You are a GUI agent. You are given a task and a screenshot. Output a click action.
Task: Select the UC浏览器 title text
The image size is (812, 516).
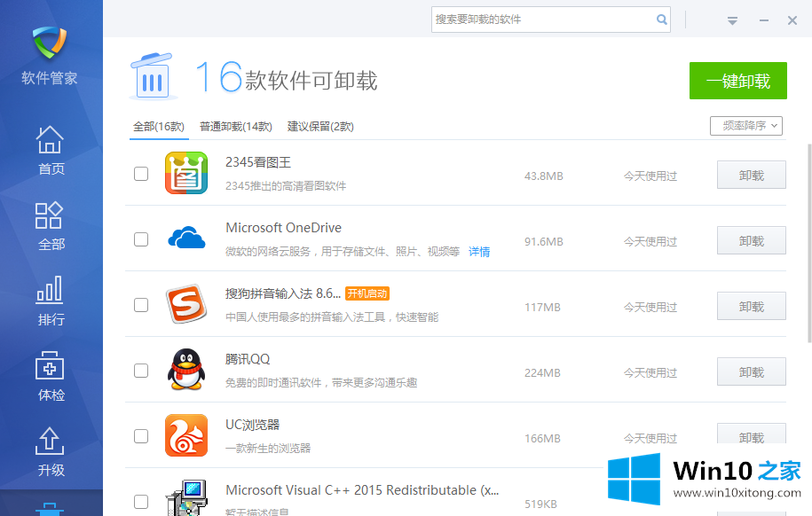coord(252,425)
